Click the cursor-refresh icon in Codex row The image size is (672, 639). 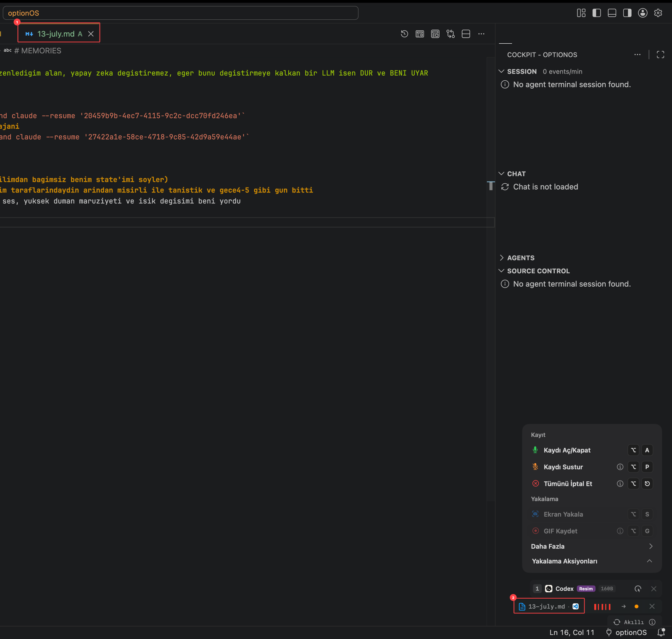(638, 589)
